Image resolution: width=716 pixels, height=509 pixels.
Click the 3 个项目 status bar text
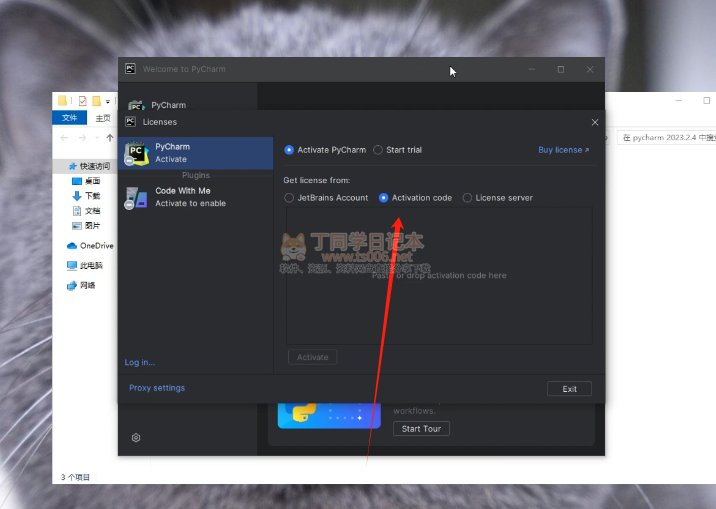tap(75, 477)
